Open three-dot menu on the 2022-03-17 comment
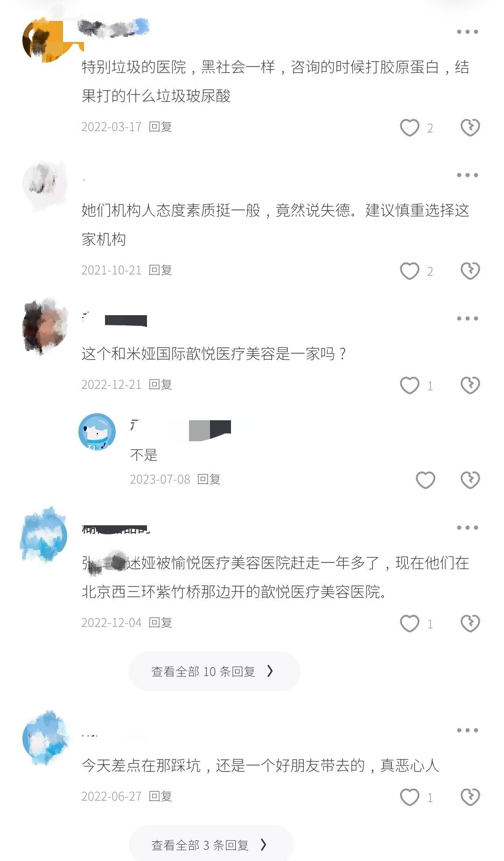 coord(467,32)
